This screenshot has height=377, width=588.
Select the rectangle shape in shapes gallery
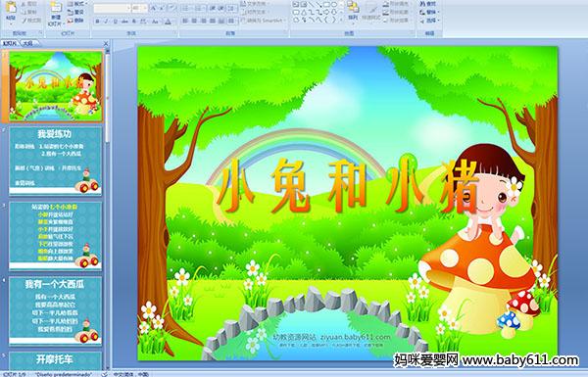pyautogui.click(x=326, y=5)
